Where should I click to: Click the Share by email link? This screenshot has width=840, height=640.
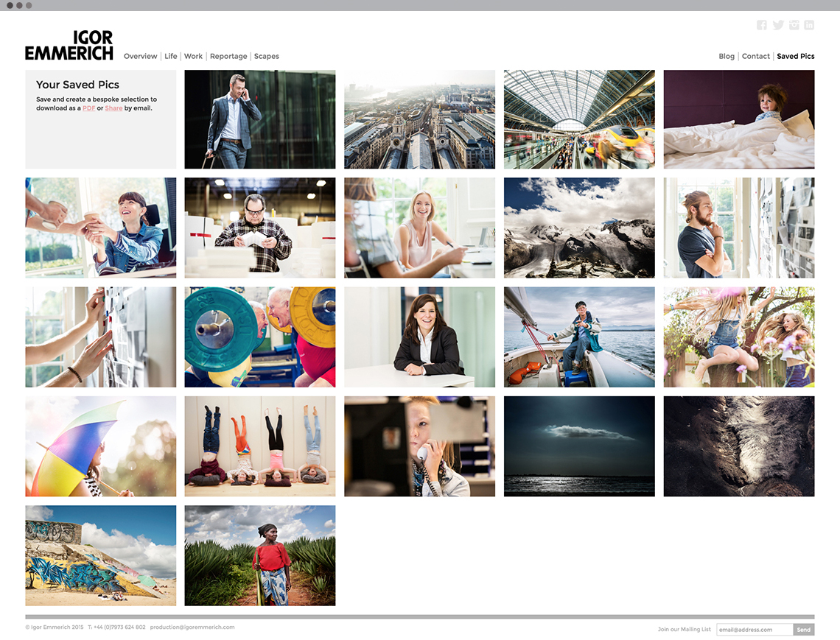pyautogui.click(x=113, y=108)
